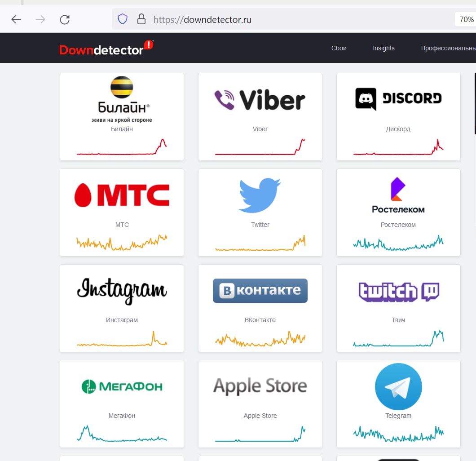Reload the page with the refresh icon

tap(65, 20)
